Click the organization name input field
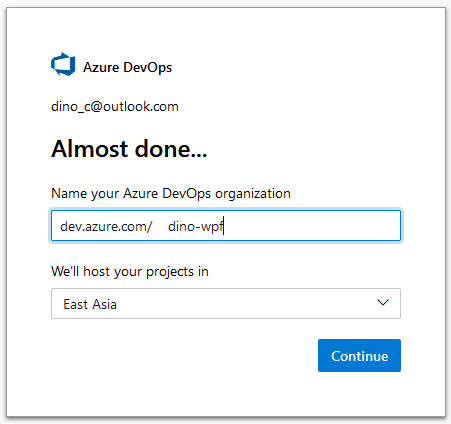The width and height of the screenshot is (451, 424). click(x=226, y=226)
